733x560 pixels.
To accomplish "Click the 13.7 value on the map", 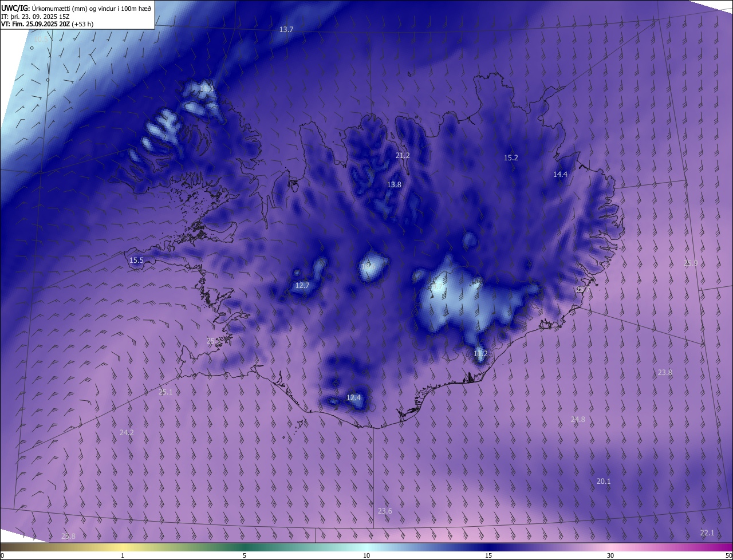I will [286, 29].
